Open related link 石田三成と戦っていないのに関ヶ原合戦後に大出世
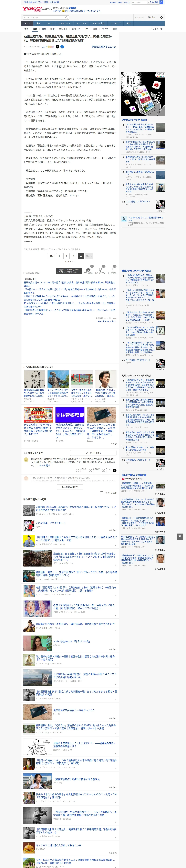Viewport: 186px width, 868px height. tap(69, 284)
